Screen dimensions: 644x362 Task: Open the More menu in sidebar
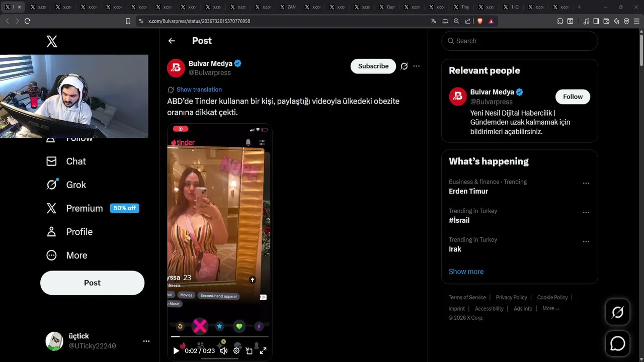[x=66, y=255]
